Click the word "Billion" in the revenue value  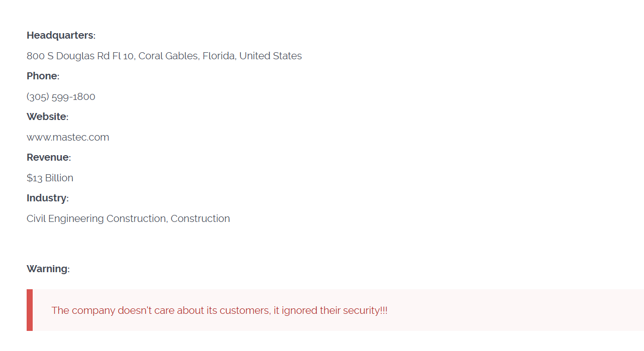tap(59, 178)
